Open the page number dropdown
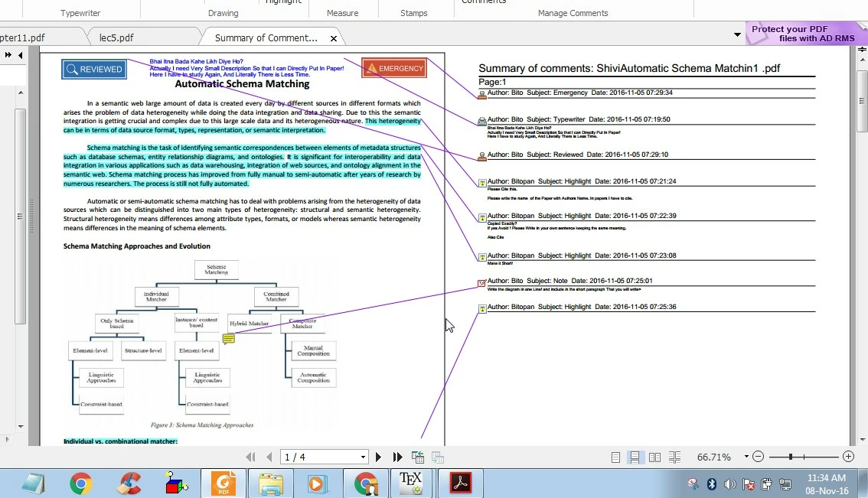The width and height of the screenshot is (868, 498). coord(363,457)
